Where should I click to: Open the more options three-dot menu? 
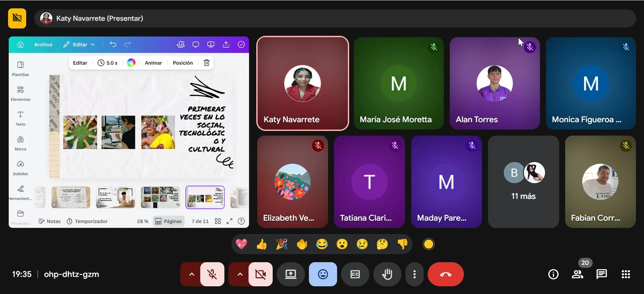click(x=415, y=274)
